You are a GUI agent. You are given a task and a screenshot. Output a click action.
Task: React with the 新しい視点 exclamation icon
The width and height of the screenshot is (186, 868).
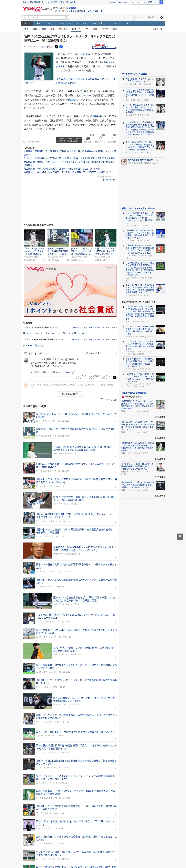(x=112, y=138)
